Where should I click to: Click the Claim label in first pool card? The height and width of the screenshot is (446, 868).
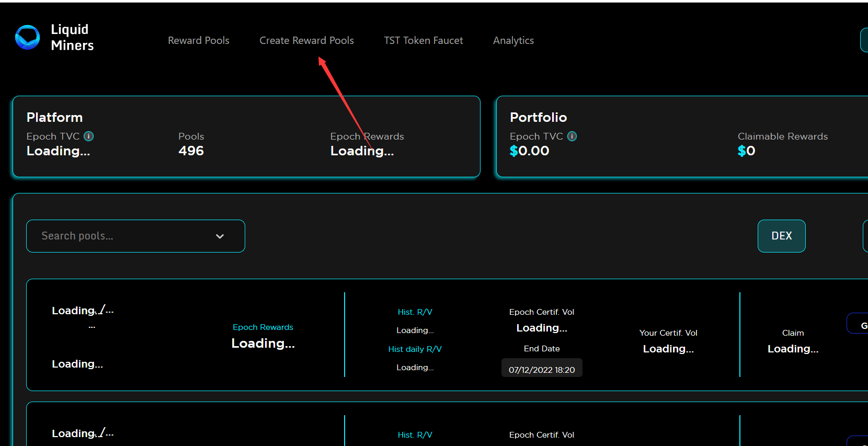(793, 333)
